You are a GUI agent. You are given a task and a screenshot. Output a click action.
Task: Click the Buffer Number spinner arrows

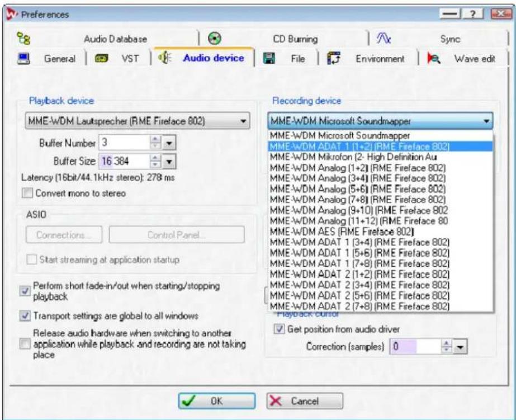(x=155, y=142)
